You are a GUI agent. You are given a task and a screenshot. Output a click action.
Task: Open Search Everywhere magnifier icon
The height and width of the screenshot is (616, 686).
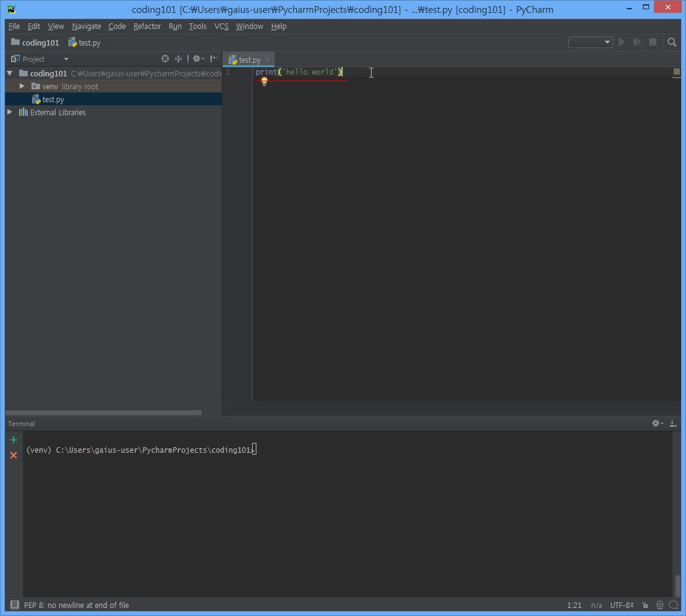[x=672, y=42]
